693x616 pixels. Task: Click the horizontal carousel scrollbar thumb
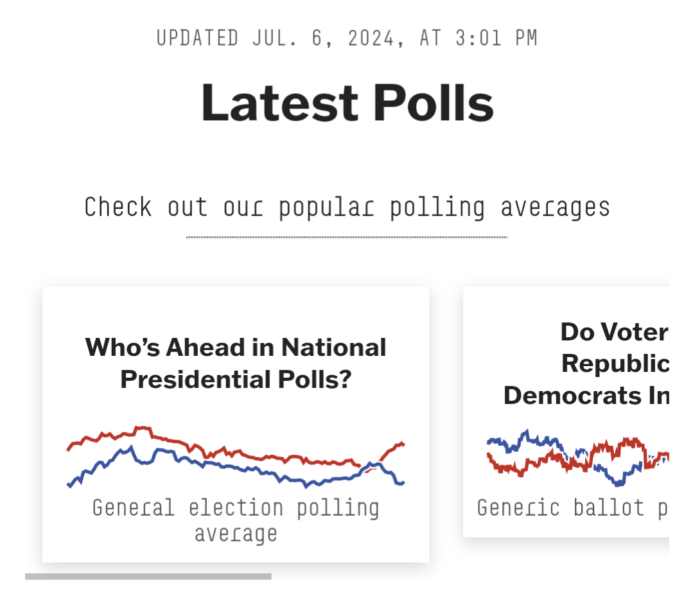pos(148,576)
